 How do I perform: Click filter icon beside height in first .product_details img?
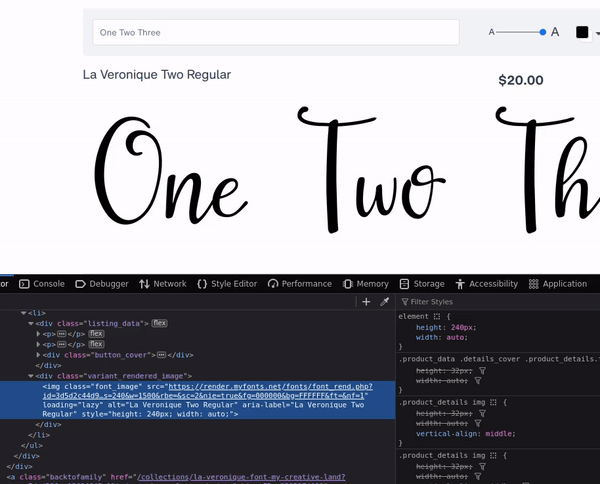point(483,414)
